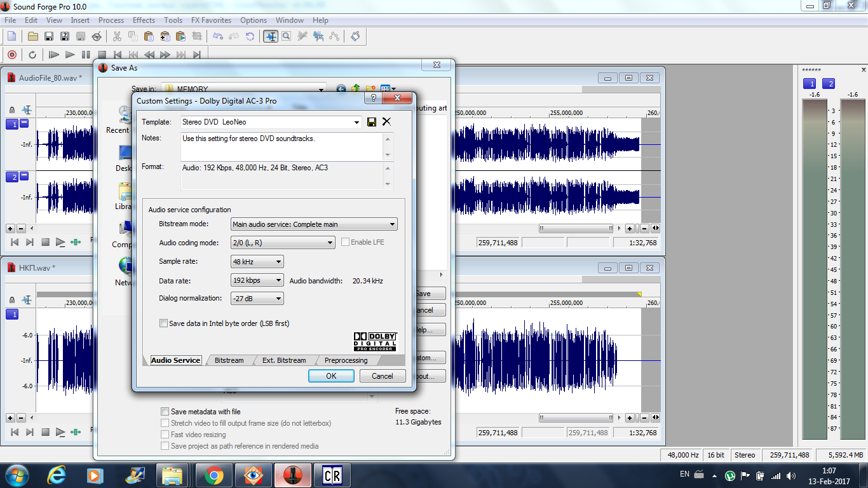
Task: Click horizontal scrollbar in НКП.wav window
Action: tap(577, 418)
